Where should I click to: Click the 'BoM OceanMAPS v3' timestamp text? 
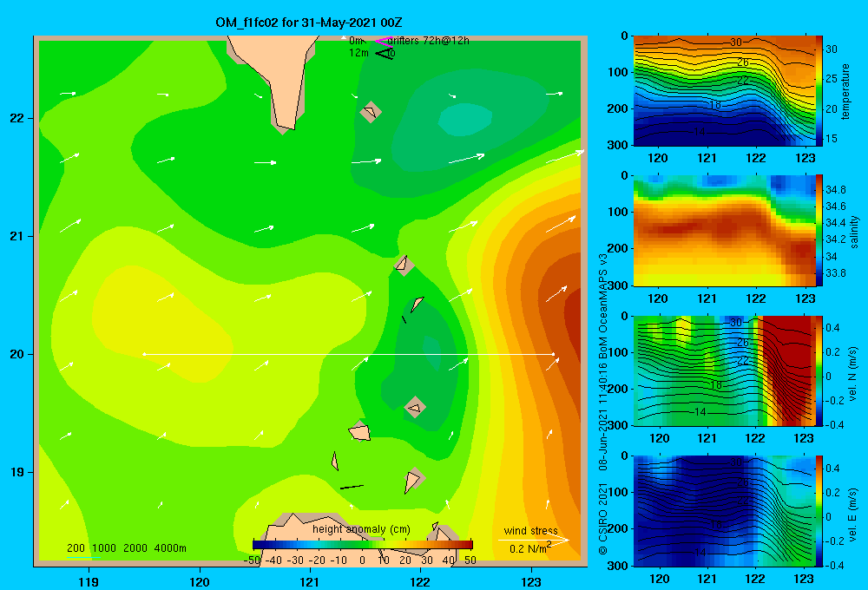[603, 305]
